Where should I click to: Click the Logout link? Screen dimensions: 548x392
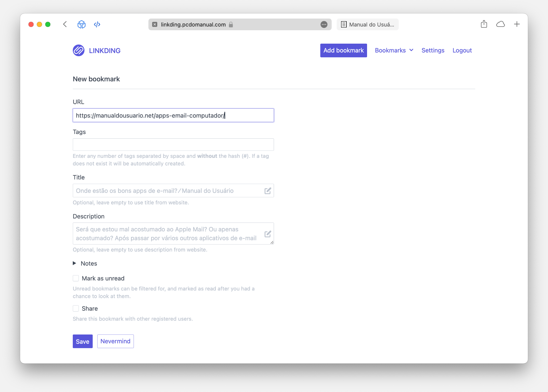(x=462, y=50)
